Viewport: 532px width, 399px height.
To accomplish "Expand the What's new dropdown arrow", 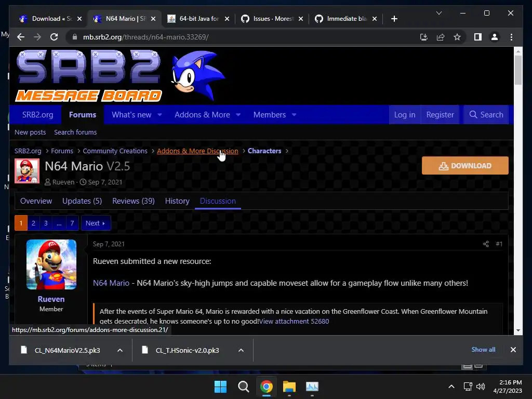I will click(x=160, y=115).
